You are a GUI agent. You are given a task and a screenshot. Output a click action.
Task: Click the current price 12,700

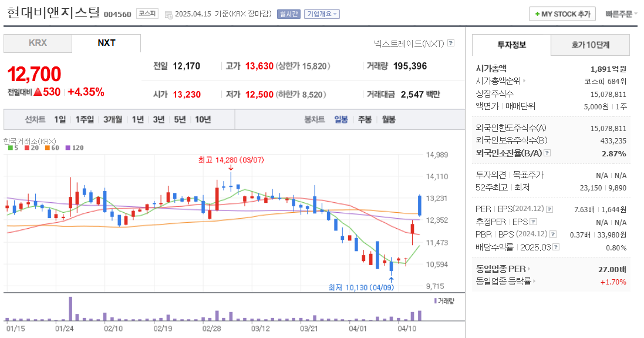coord(34,75)
